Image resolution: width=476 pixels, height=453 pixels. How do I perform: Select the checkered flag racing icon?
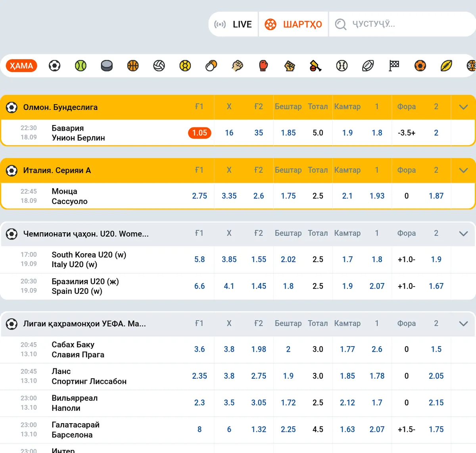[x=394, y=66]
